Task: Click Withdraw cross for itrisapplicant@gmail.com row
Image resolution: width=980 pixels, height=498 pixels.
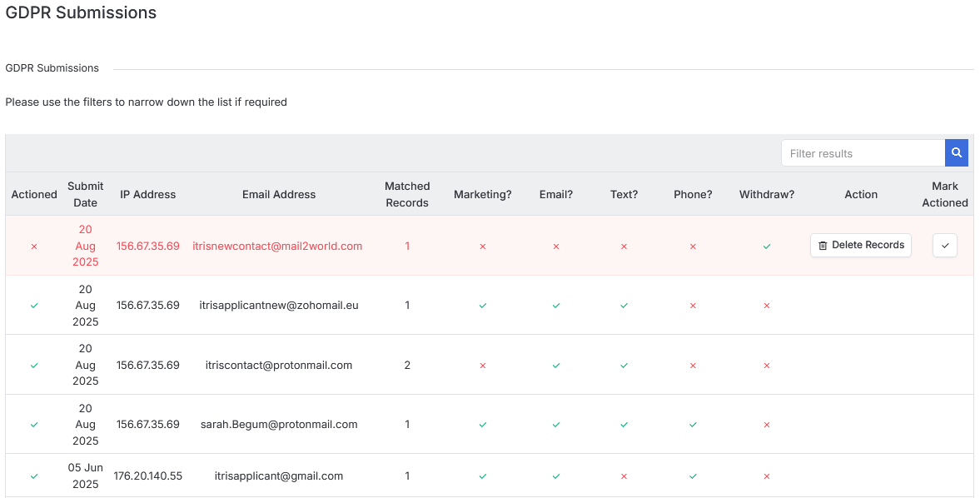Action: tap(767, 476)
